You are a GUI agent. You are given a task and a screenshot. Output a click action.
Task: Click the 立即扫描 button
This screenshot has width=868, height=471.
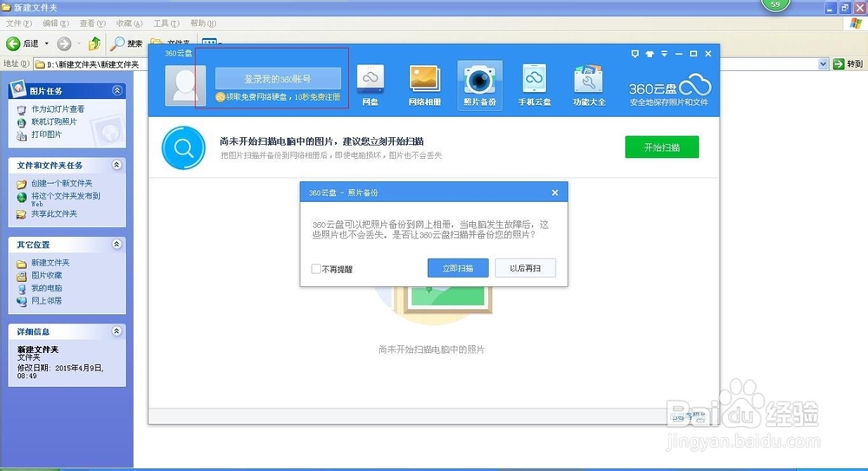coord(457,268)
